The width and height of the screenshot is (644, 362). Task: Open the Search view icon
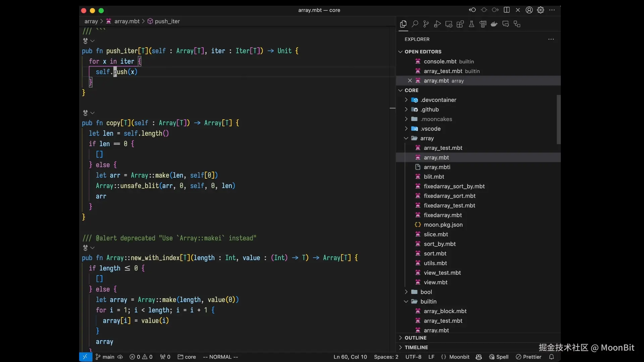coord(415,24)
